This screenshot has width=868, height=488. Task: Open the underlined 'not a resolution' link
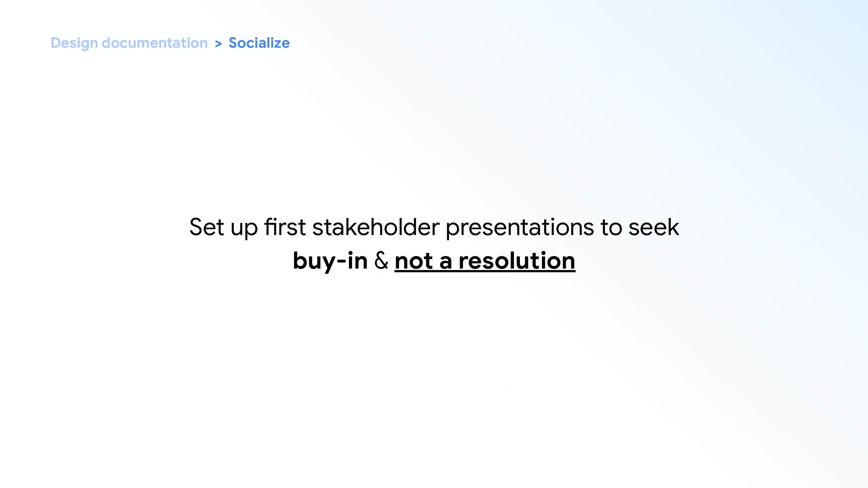pos(485,261)
